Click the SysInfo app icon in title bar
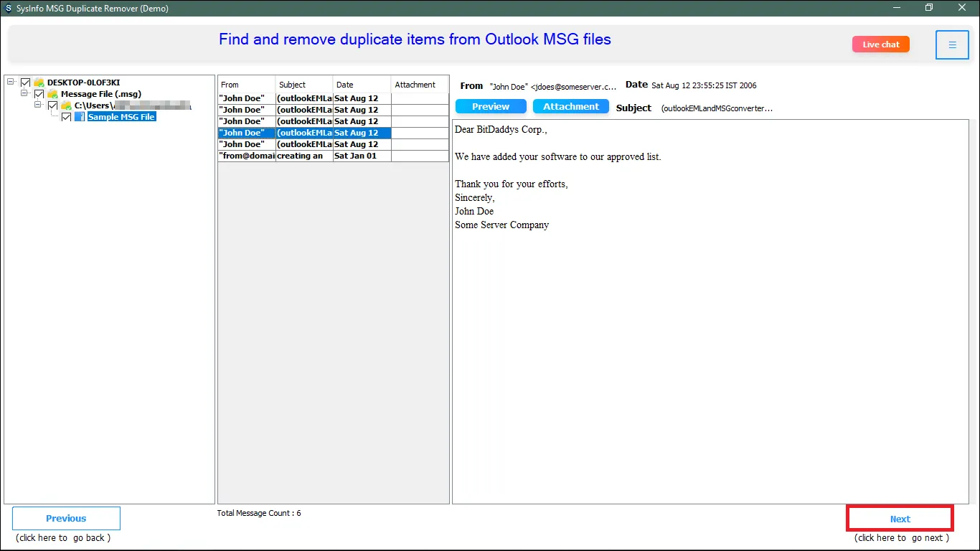The width and height of the screenshot is (980, 551). pyautogui.click(x=8, y=8)
